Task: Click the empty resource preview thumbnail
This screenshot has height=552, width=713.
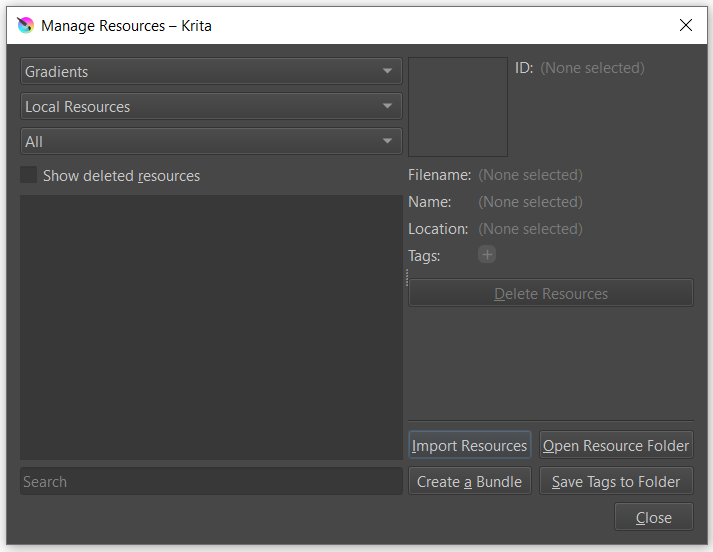Action: click(x=458, y=107)
